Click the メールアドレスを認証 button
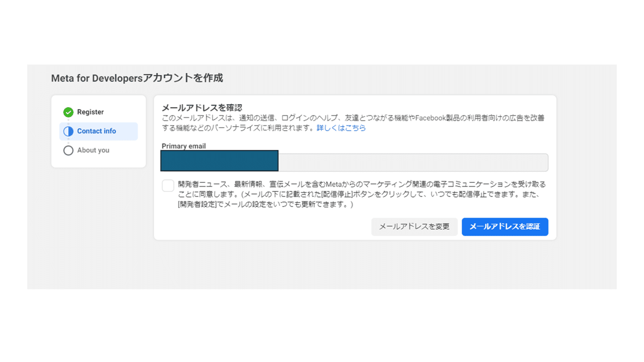The image size is (644, 362). 505,227
